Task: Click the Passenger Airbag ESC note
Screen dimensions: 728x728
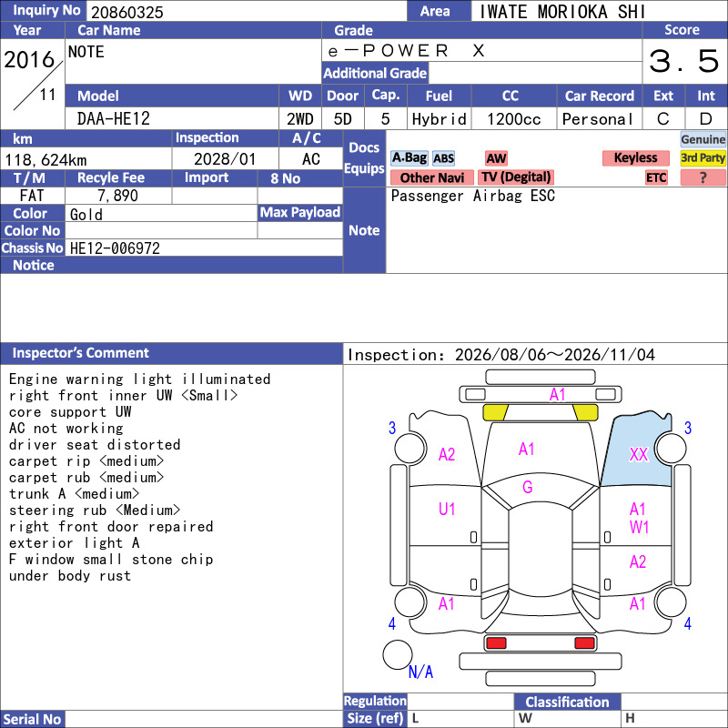Action: click(472, 196)
